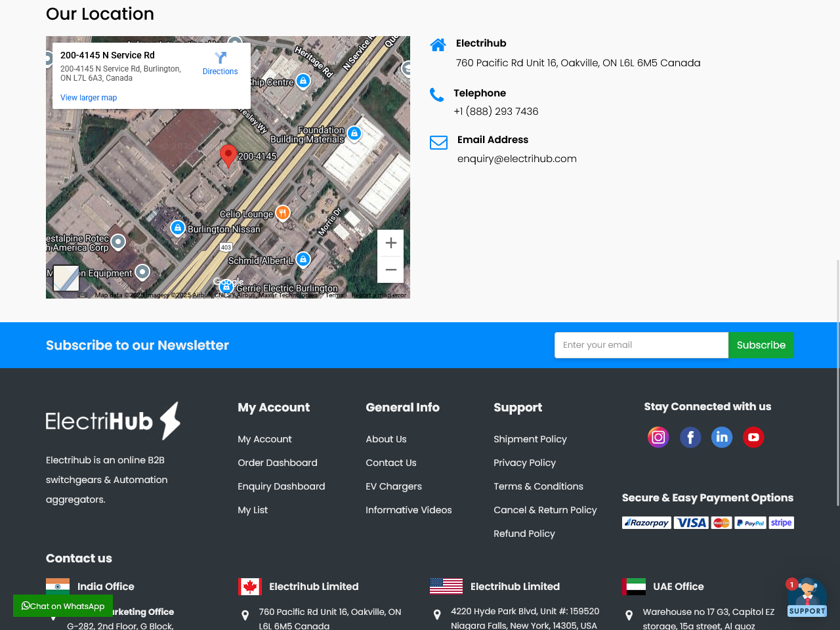The width and height of the screenshot is (840, 630).
Task: Select the Celio Lounge map marker
Action: [282, 213]
